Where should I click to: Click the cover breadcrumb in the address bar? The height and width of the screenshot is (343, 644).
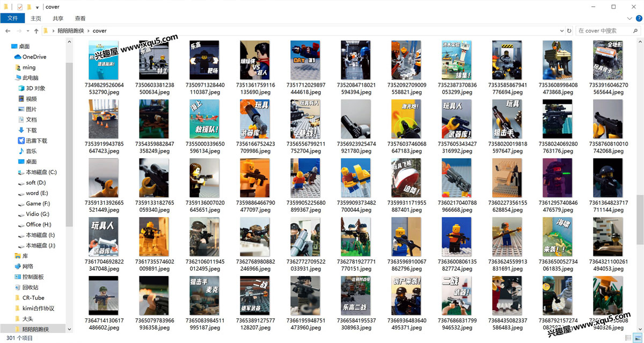tap(100, 31)
